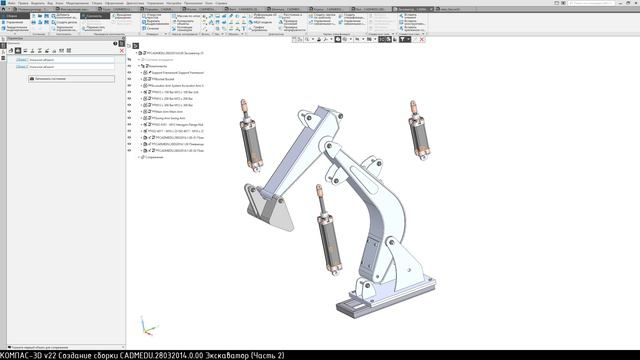Toggle visibility of the M12 x 200 Bar
Image resolution: width=640 pixels, height=360 pixels.
tap(129, 99)
